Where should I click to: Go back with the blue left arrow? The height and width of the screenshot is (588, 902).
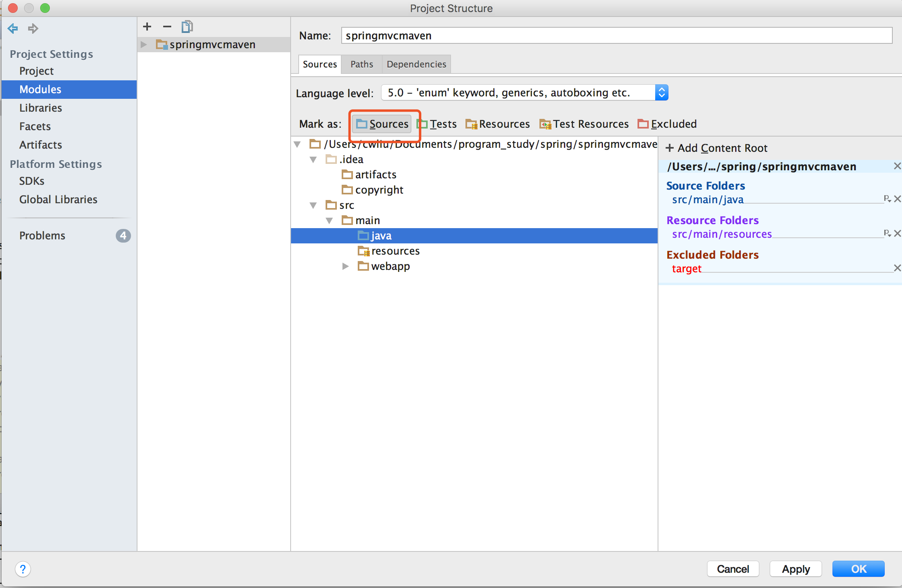[13, 29]
